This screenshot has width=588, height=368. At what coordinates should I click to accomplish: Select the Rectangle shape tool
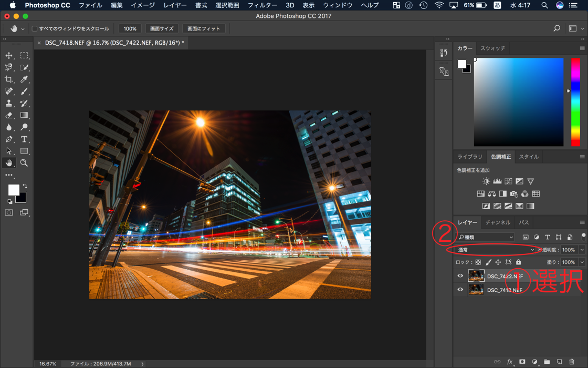(24, 151)
